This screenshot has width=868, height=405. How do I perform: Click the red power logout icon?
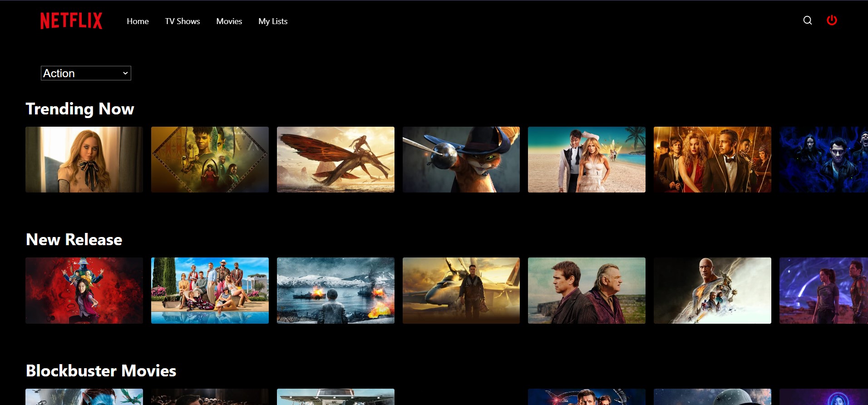point(832,20)
